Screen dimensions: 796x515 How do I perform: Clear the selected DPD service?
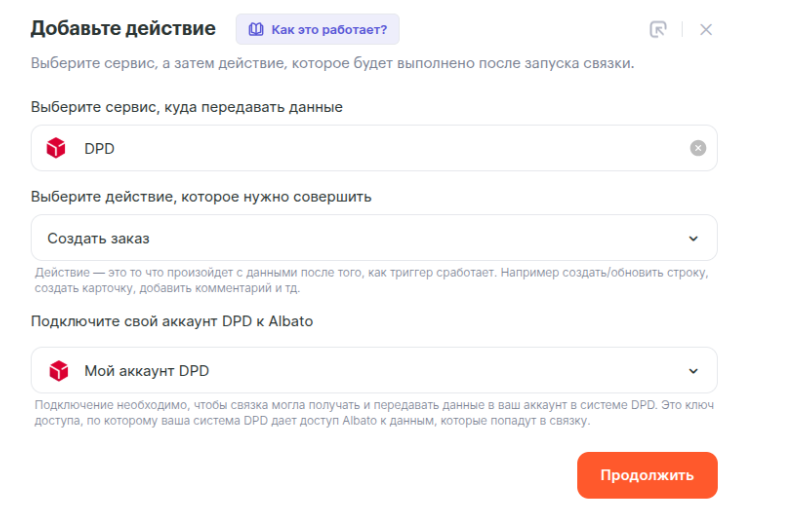[x=697, y=148]
